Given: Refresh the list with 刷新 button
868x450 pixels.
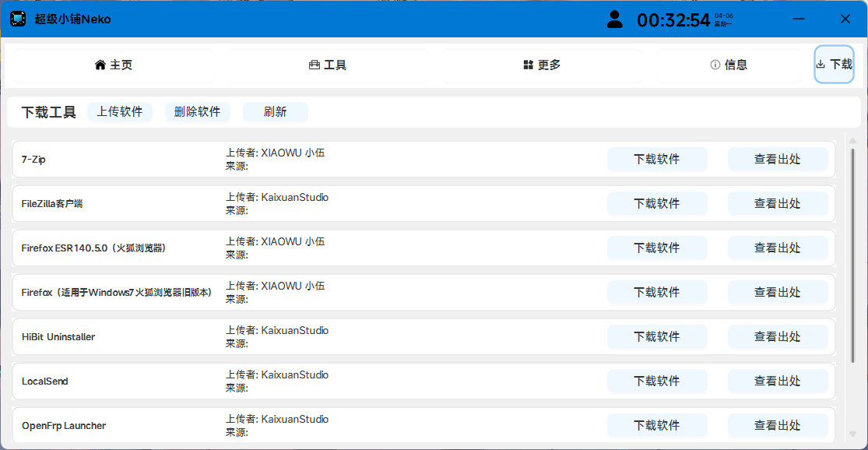Looking at the screenshot, I should pos(276,112).
